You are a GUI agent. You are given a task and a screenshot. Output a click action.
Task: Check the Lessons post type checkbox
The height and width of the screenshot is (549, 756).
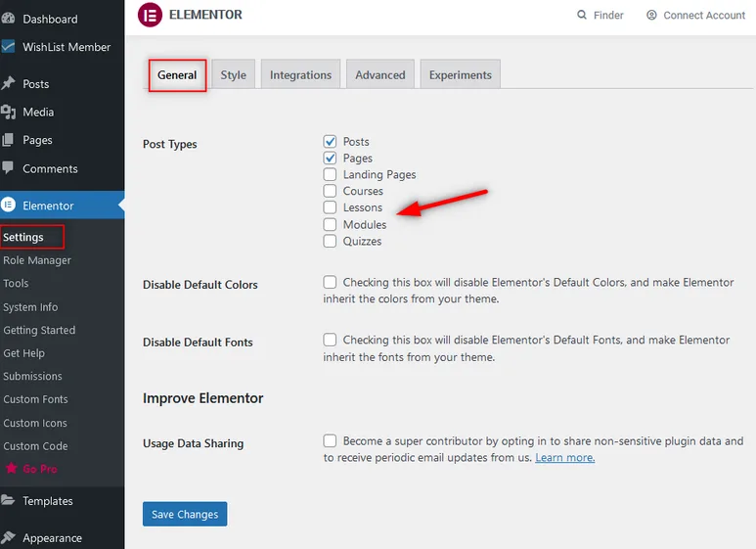click(x=330, y=207)
